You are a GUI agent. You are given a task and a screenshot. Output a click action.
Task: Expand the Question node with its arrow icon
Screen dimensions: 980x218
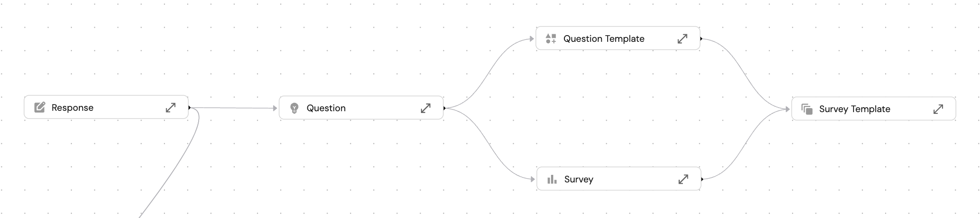pyautogui.click(x=426, y=108)
